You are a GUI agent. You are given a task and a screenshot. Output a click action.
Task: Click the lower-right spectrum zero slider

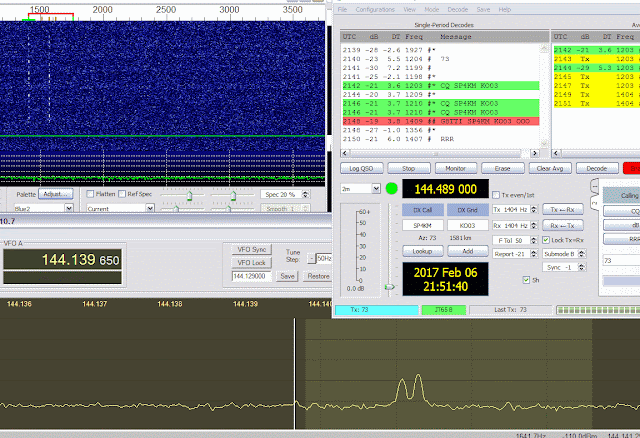point(229,209)
